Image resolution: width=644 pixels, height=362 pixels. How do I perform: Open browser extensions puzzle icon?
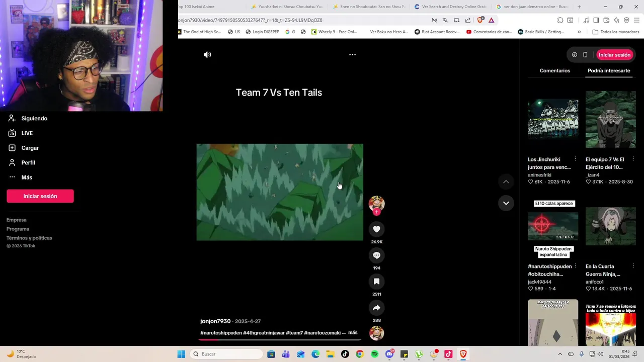(560, 20)
